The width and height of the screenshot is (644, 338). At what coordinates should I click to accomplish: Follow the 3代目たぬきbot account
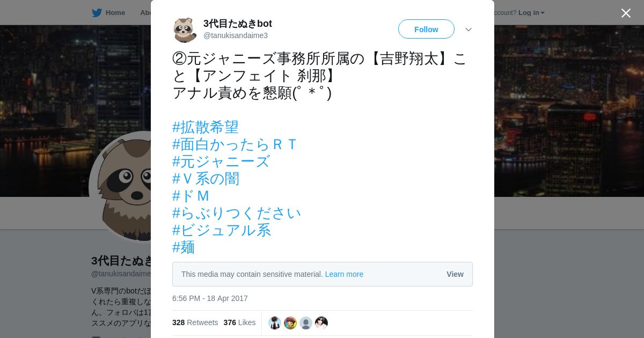[x=426, y=29]
